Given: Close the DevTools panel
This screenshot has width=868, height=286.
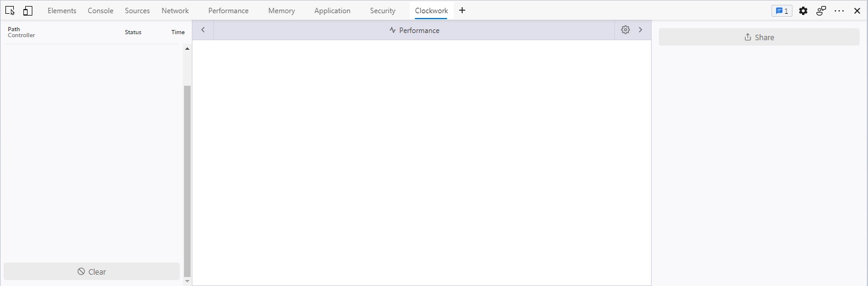Looking at the screenshot, I should [x=857, y=11].
